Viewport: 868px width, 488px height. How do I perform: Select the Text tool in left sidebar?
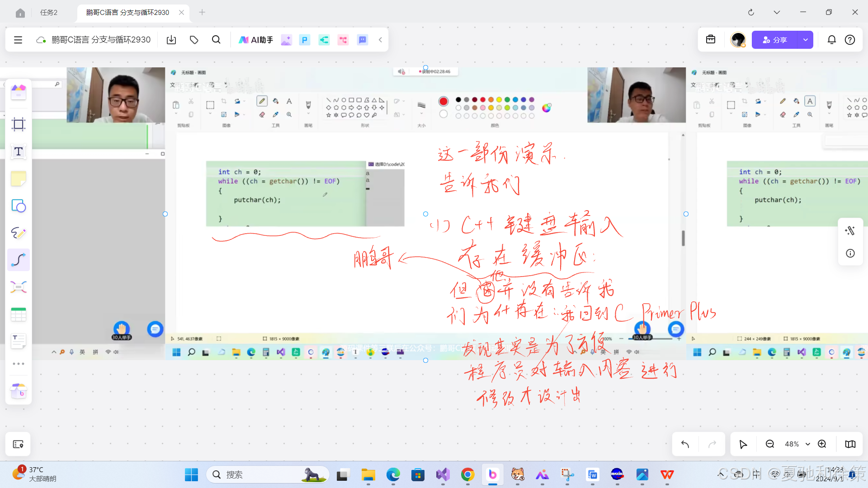(19, 151)
